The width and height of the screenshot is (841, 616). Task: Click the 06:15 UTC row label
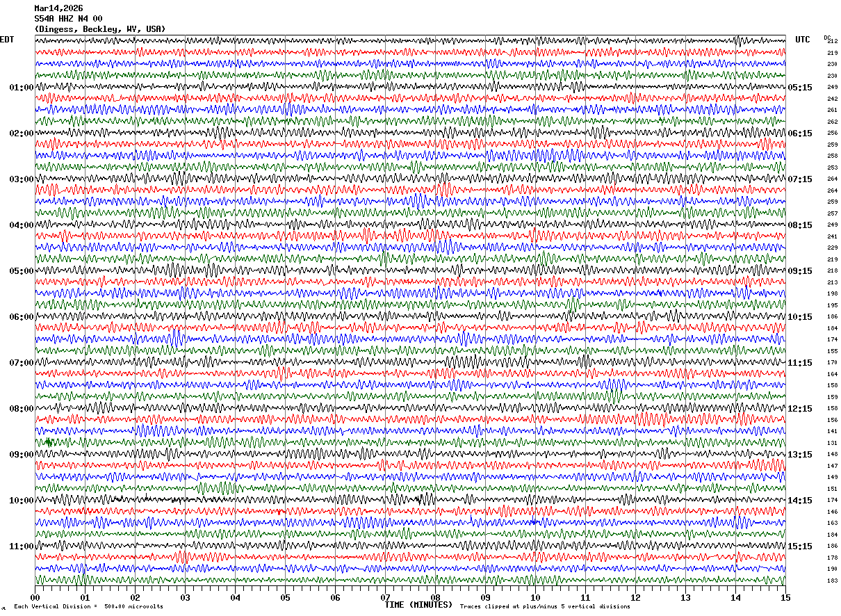[x=800, y=133]
